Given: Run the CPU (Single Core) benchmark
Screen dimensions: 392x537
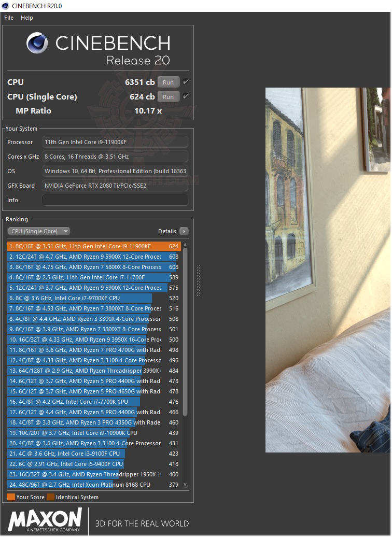Looking at the screenshot, I should coord(168,97).
